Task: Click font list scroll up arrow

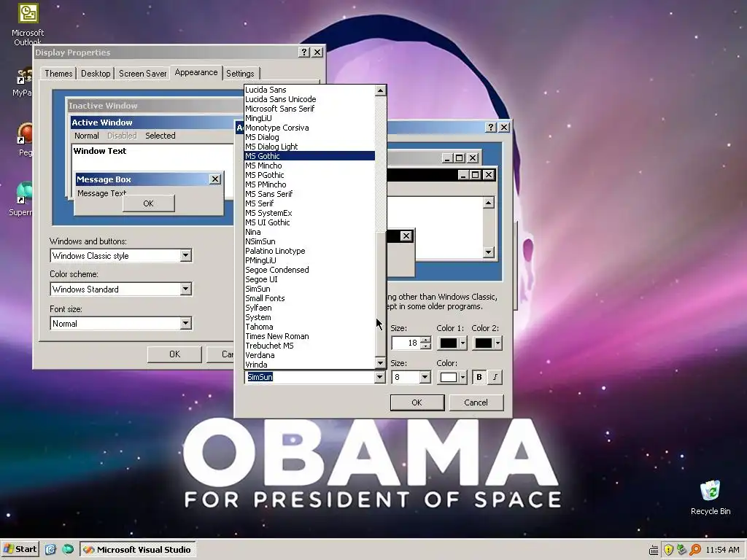Action: pyautogui.click(x=380, y=90)
